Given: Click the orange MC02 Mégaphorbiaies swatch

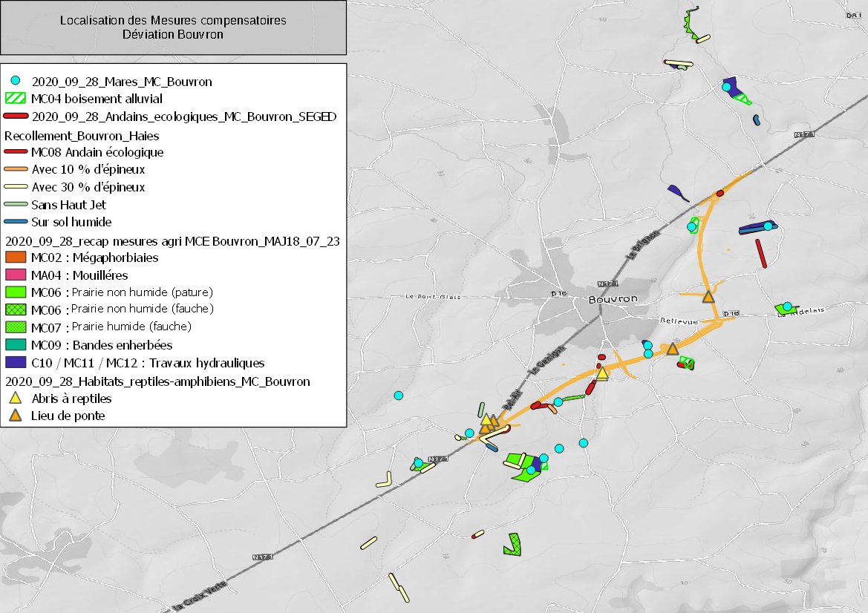Looking at the screenshot, I should pos(16,258).
